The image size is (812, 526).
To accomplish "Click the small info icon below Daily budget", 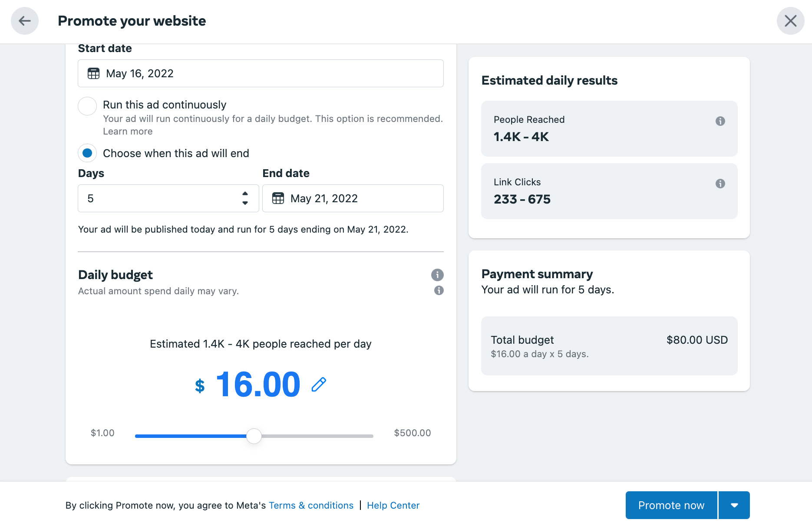I will 439,290.
